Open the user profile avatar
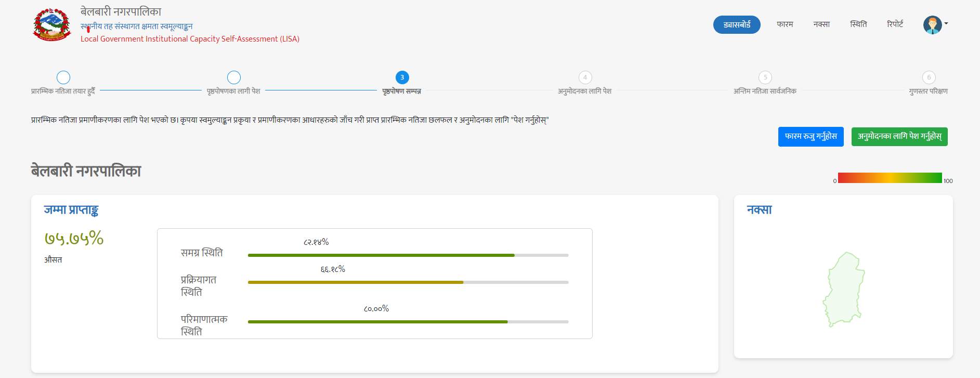Screen dimensions: 980x378 pyautogui.click(x=932, y=24)
